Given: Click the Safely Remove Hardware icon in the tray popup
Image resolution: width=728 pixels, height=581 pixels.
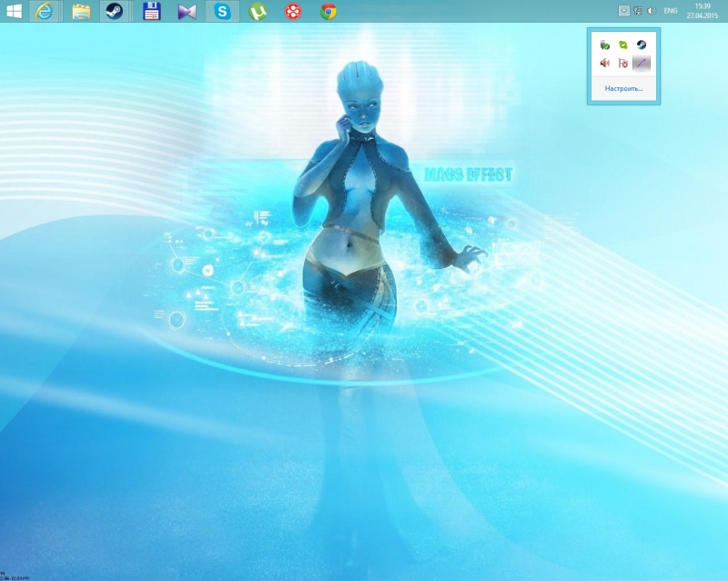Looking at the screenshot, I should click(x=604, y=45).
